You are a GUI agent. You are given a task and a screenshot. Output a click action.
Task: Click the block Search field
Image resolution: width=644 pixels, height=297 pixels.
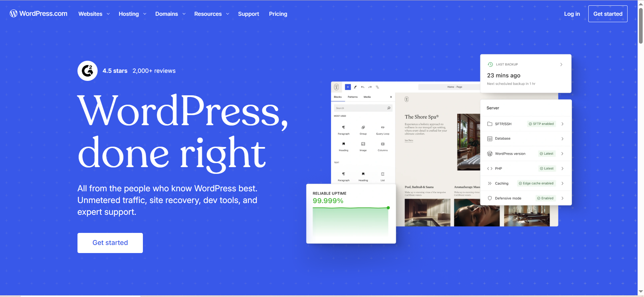(363, 108)
